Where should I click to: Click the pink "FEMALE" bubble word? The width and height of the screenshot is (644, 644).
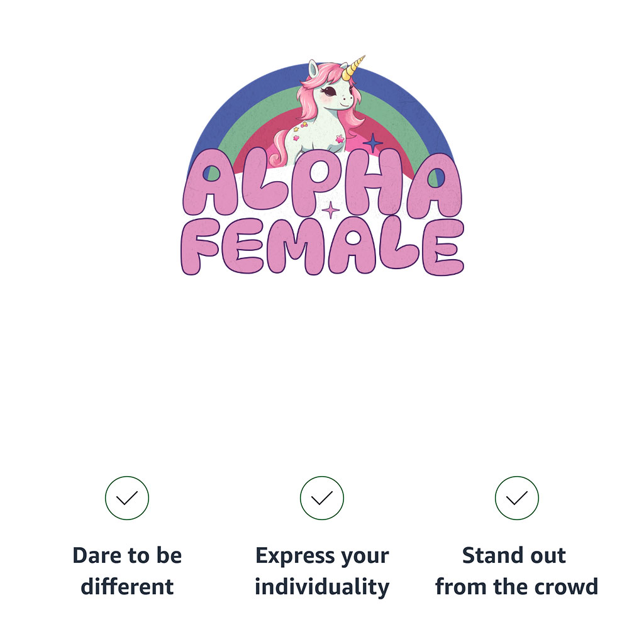click(323, 246)
